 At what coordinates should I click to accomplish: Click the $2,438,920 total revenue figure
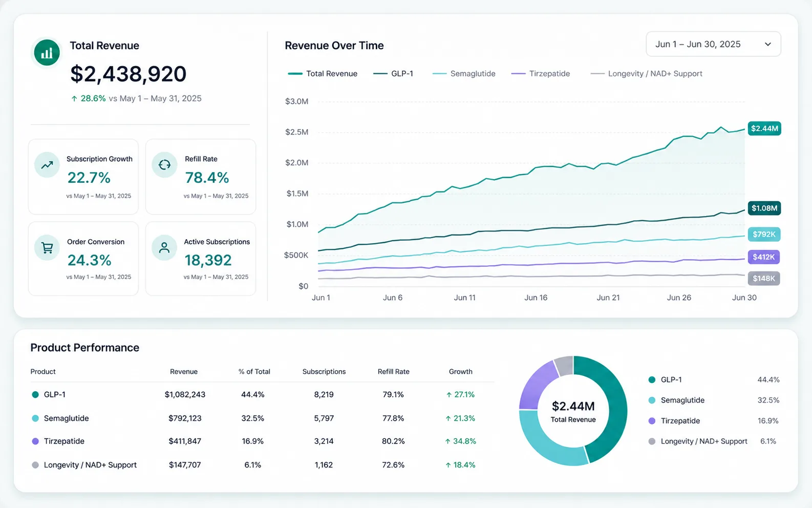coord(129,74)
